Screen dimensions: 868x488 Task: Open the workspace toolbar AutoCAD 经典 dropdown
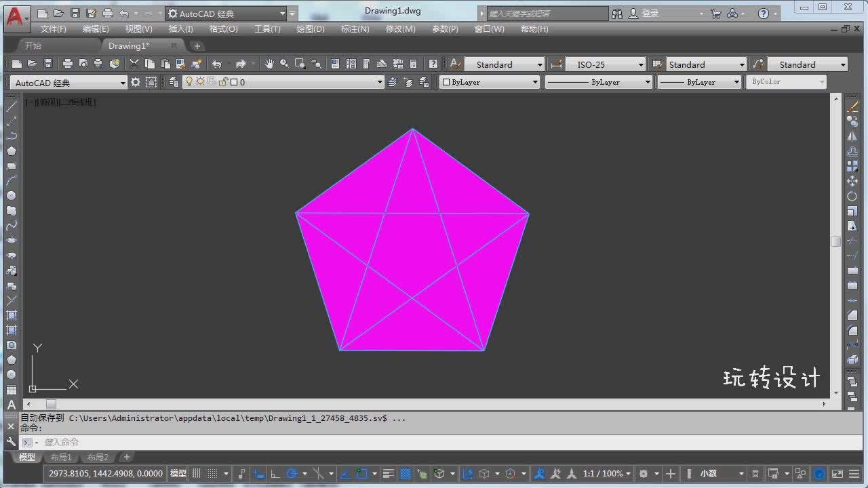coord(68,82)
